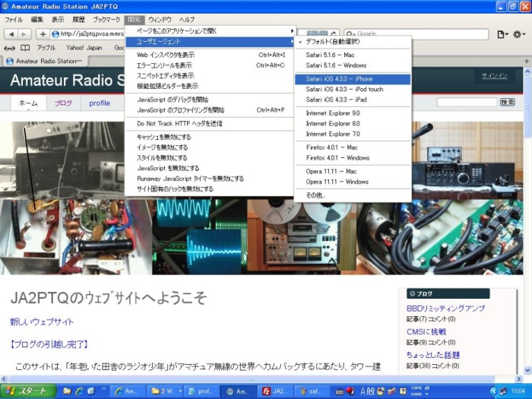Switch to the saf.. taskbar button
This screenshot has height=399, width=532.
312,391
